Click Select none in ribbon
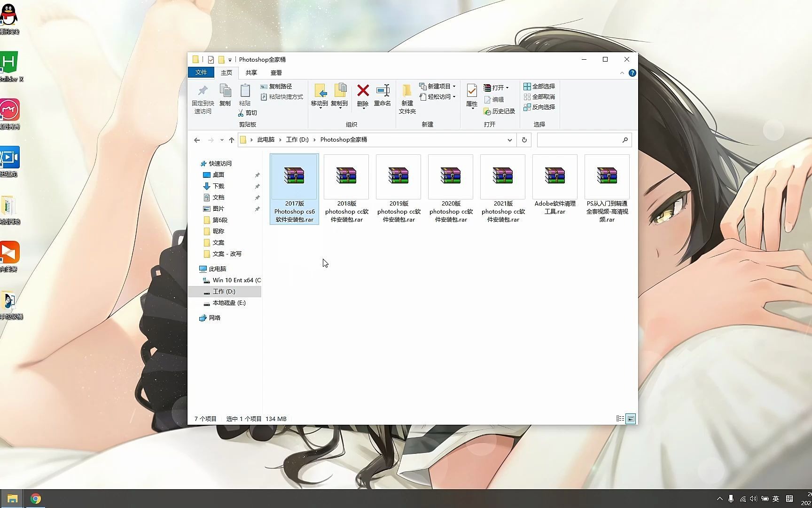Image resolution: width=812 pixels, height=508 pixels. 539,97
